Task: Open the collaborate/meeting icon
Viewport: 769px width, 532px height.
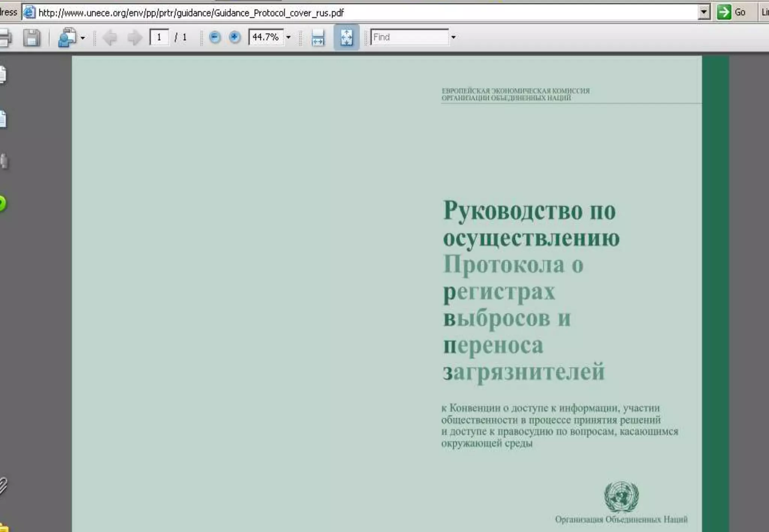Action: (67, 38)
